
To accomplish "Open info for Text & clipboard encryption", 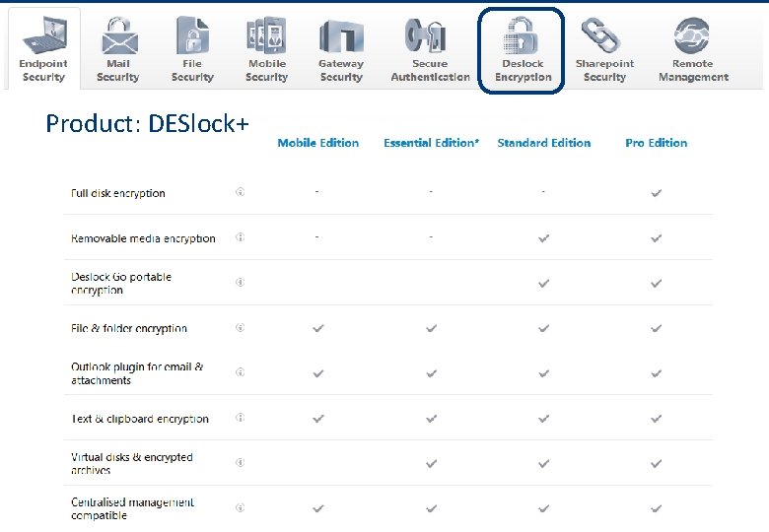I will (240, 418).
